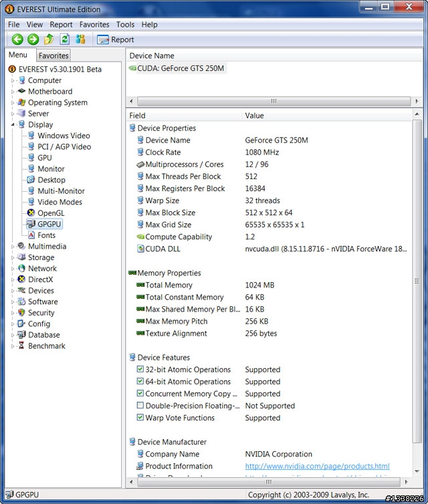Click the green Back arrow toolbar icon
Image resolution: width=428 pixels, height=504 pixels.
(x=17, y=39)
